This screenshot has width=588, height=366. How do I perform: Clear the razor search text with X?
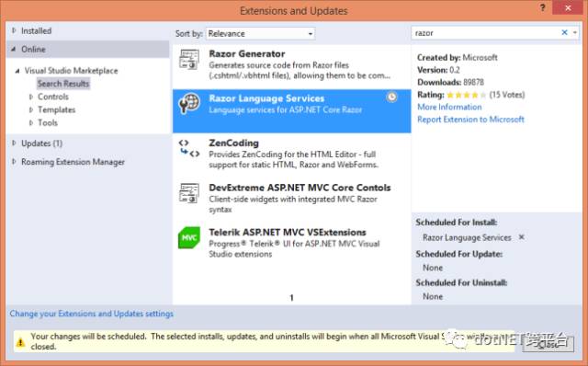pos(564,33)
